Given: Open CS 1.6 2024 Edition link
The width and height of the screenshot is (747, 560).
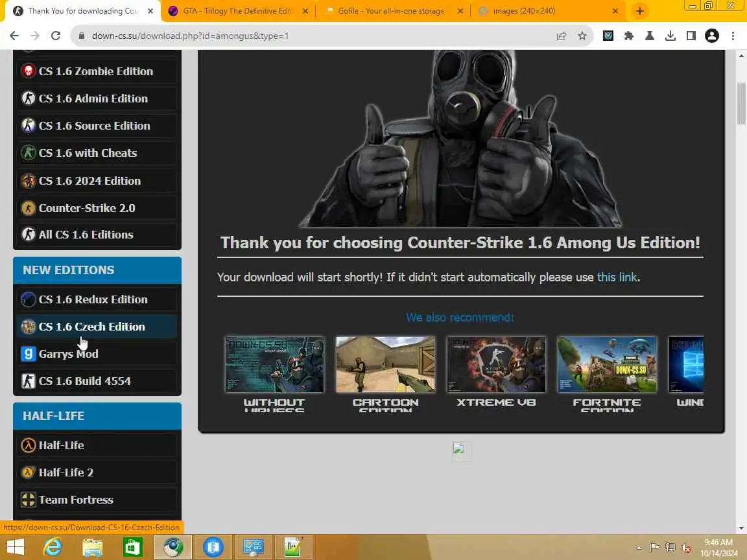Looking at the screenshot, I should click(x=97, y=180).
